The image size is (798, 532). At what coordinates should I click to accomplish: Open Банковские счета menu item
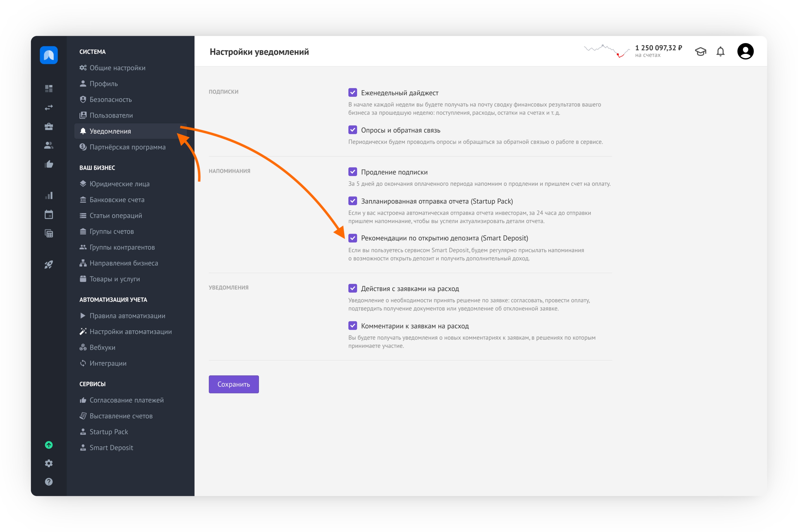coord(130,200)
